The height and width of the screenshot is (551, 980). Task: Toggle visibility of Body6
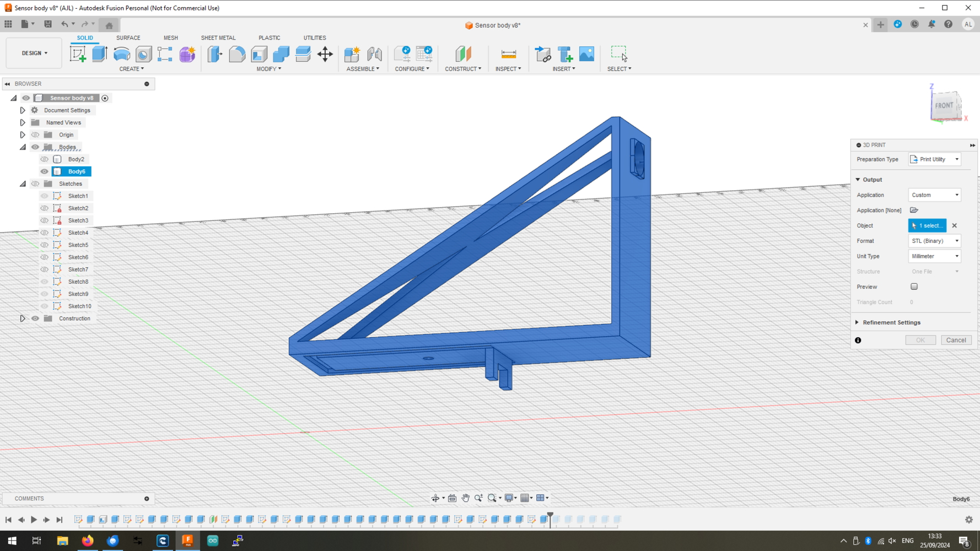45,171
